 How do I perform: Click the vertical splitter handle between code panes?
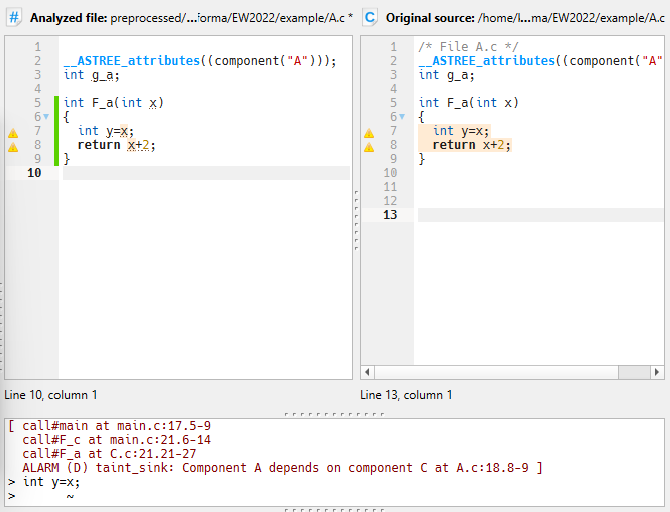(356, 220)
